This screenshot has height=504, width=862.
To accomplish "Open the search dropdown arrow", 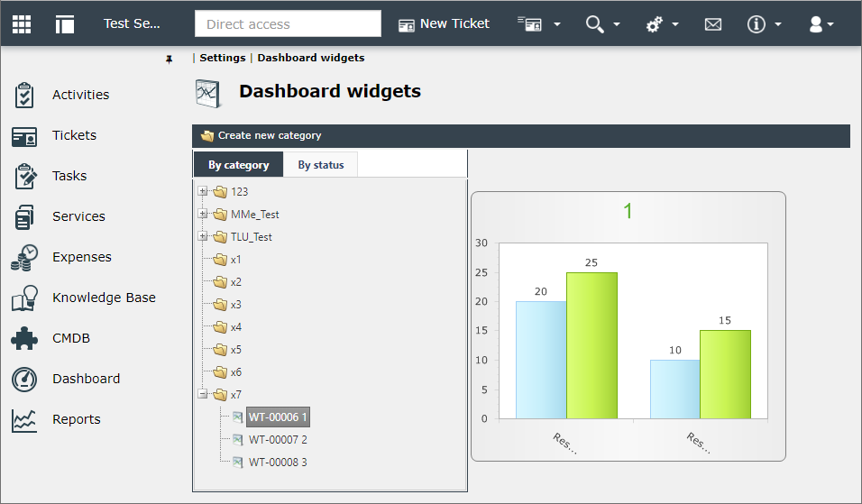I will 616,24.
